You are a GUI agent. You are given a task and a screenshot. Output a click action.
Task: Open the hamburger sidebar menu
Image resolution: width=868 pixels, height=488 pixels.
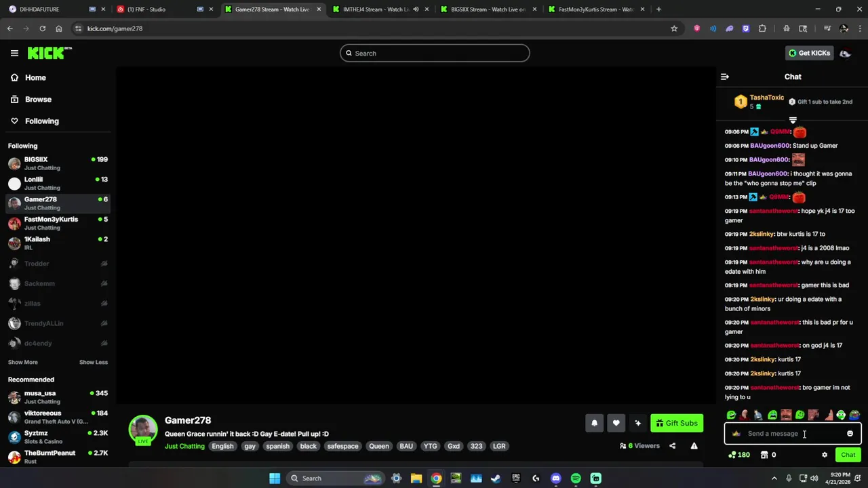[x=14, y=53]
